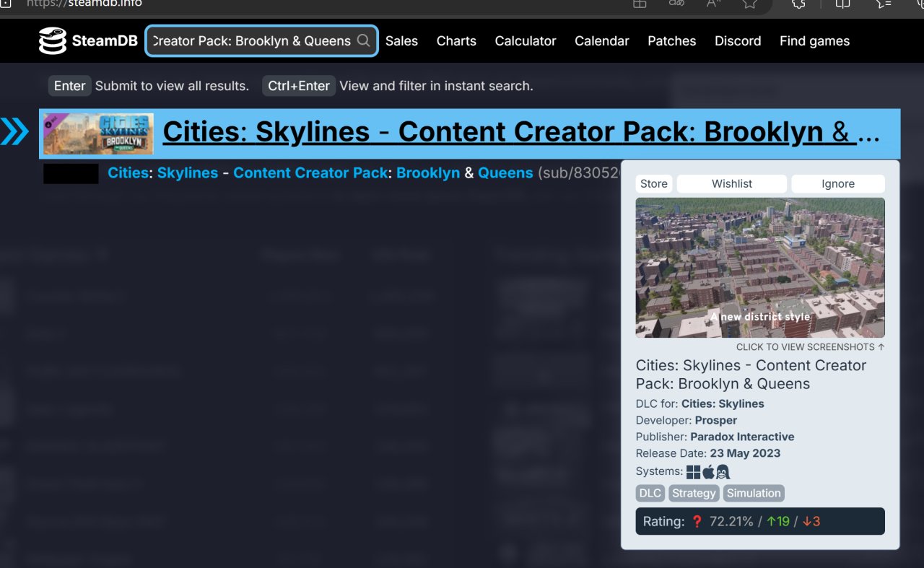This screenshot has height=568, width=924.
Task: Add the DLC via Wishlist button
Action: tap(732, 184)
